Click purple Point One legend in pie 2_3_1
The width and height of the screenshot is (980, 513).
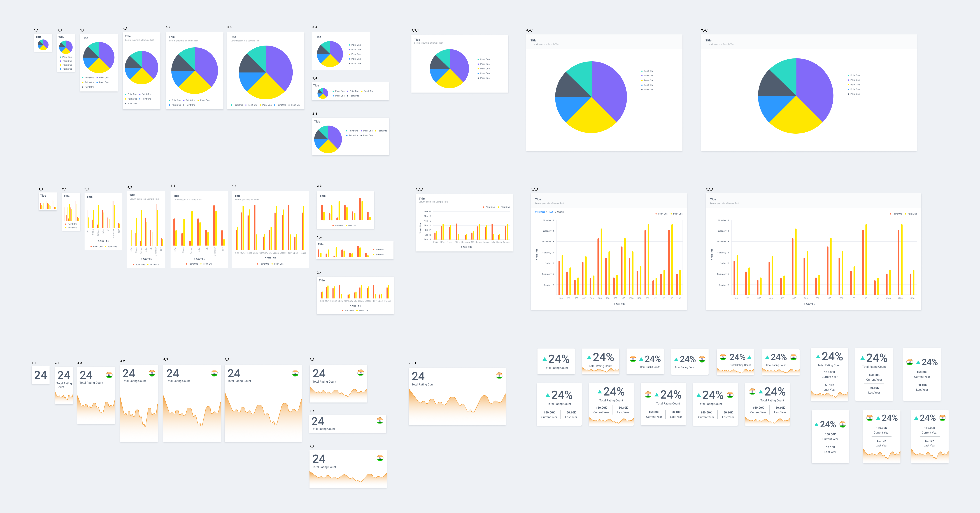(x=483, y=64)
